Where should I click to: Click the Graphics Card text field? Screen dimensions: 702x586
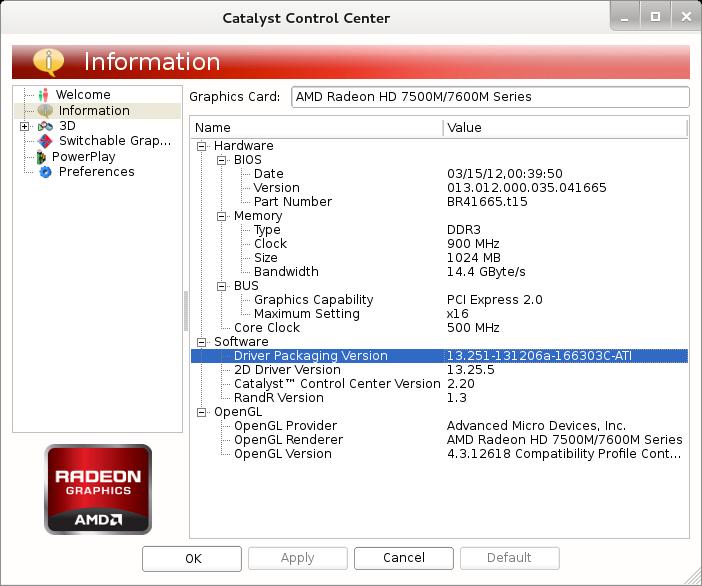tap(490, 97)
